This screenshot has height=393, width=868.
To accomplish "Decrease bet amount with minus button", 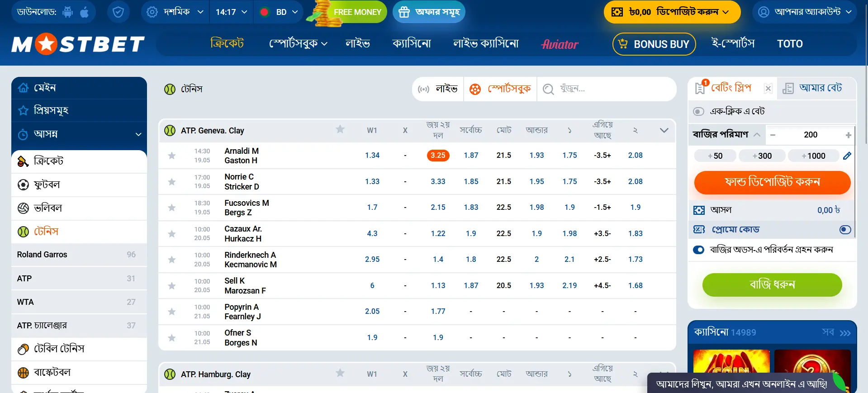I will pyautogui.click(x=773, y=135).
